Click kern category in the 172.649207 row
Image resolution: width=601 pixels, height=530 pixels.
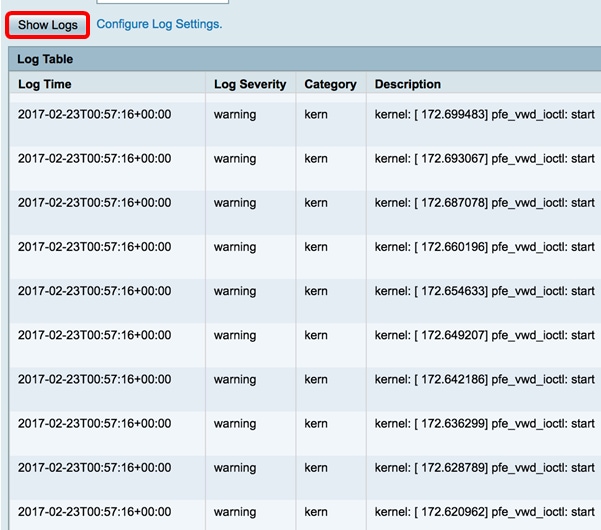click(316, 335)
